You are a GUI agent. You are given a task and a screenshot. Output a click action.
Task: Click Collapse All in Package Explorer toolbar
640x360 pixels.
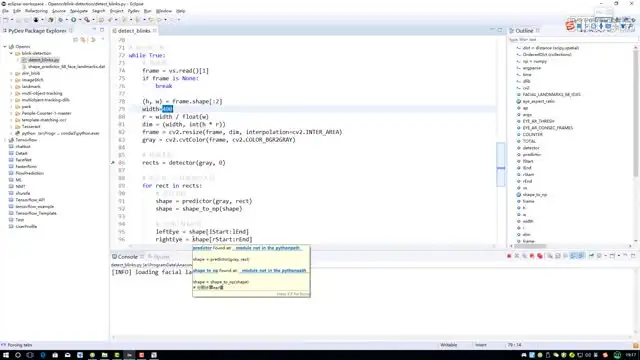pyautogui.click(x=75, y=40)
